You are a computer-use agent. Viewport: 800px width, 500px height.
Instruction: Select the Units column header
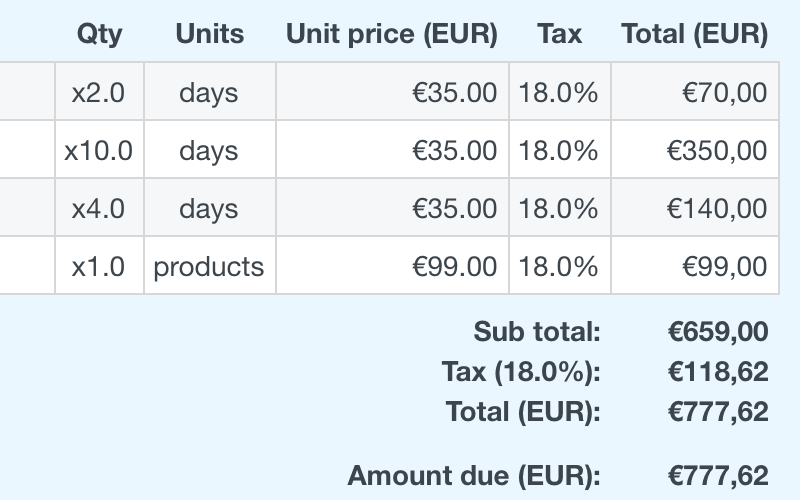[x=209, y=34]
